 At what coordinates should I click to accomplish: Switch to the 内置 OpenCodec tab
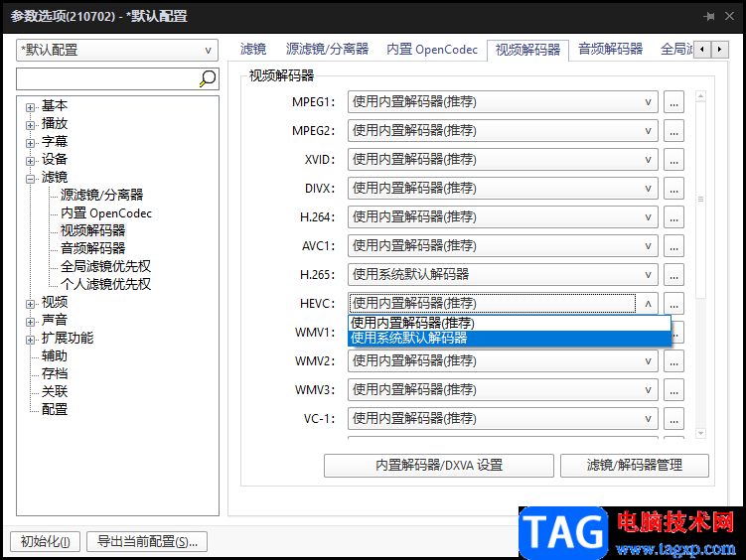click(432, 49)
